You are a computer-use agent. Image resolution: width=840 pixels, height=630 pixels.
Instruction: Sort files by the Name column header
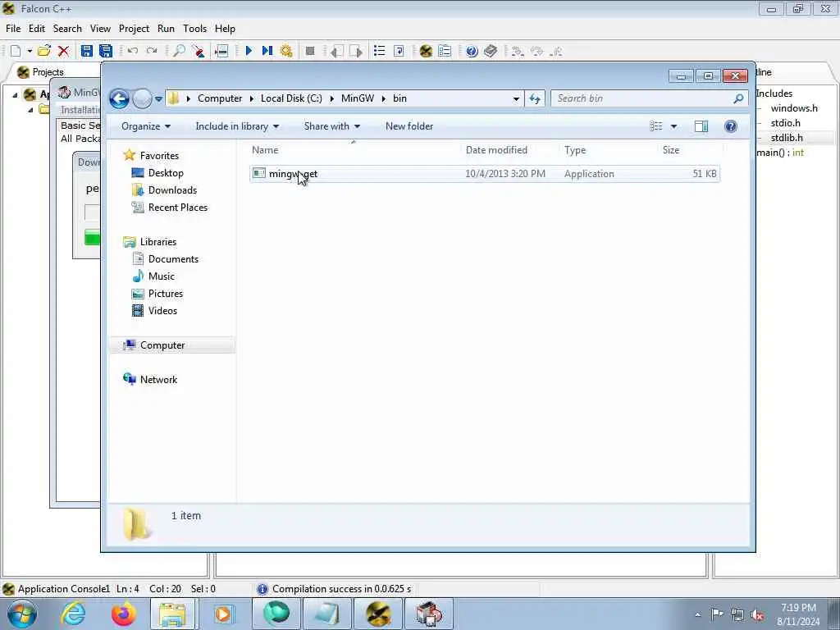354,150
